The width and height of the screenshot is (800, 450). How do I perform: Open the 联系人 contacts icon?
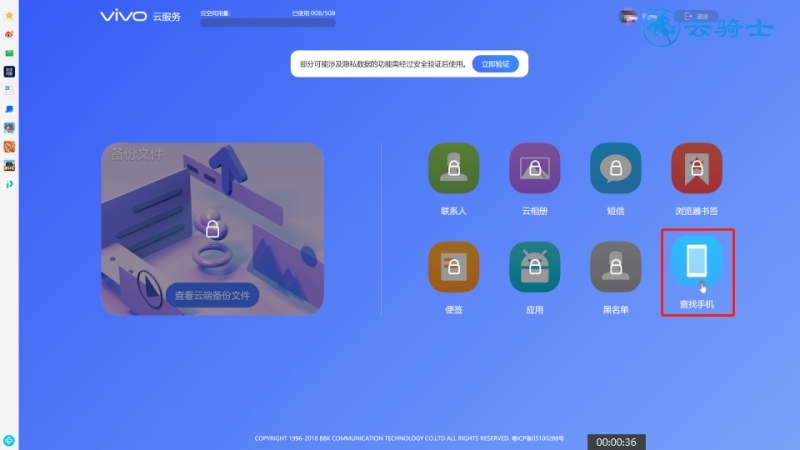[x=454, y=168]
